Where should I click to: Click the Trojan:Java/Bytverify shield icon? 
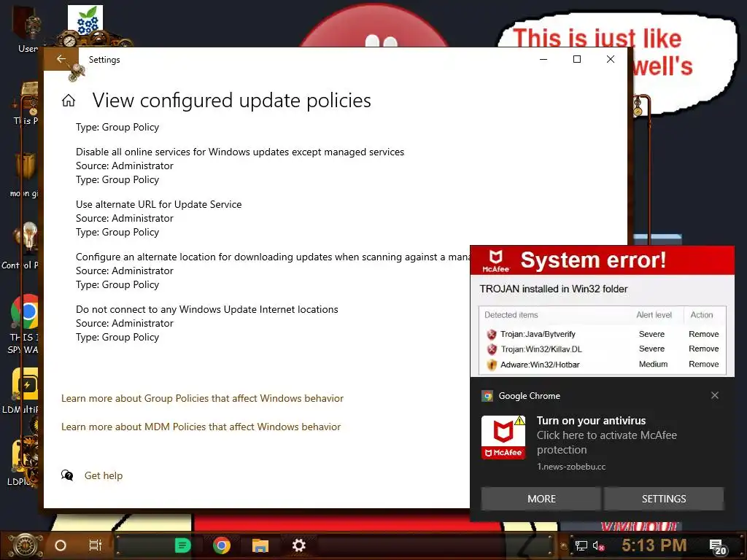point(492,334)
